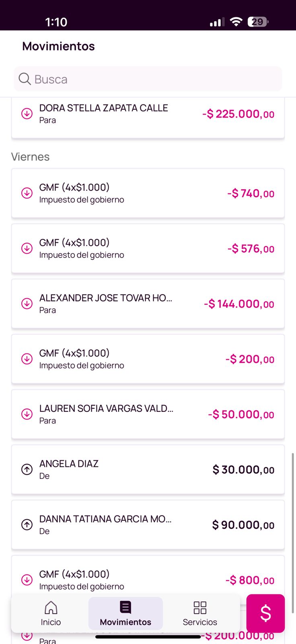Tap outgoing arrow icon beside DORA STELLA ZAPATA

(x=27, y=114)
